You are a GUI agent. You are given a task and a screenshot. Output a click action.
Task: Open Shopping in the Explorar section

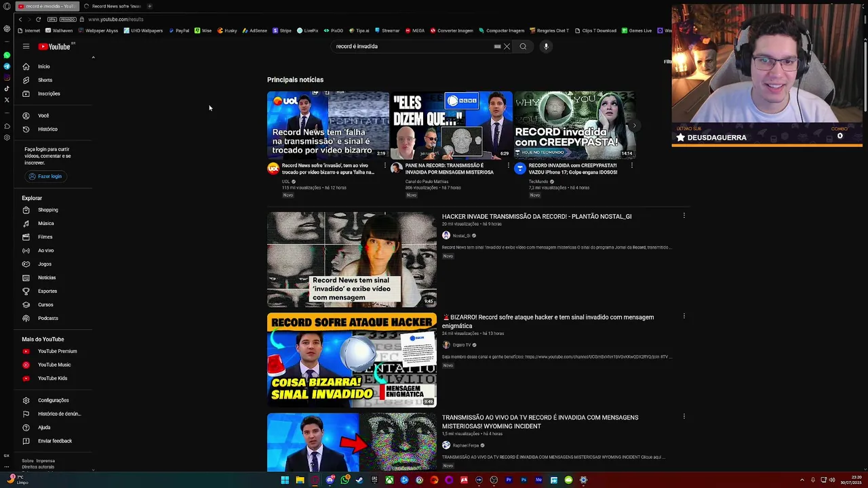click(x=47, y=210)
